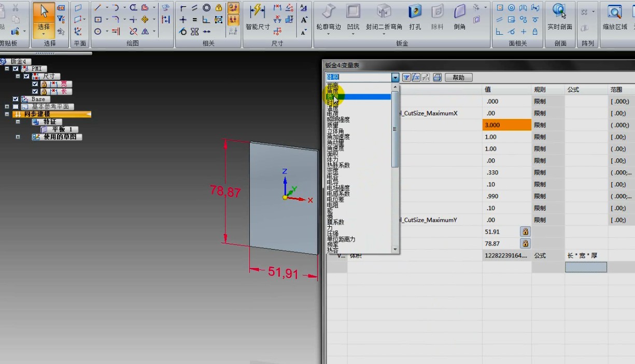Click the lock icon in 面相关 group
Viewport: 635px width, 364px height.
point(535,31)
